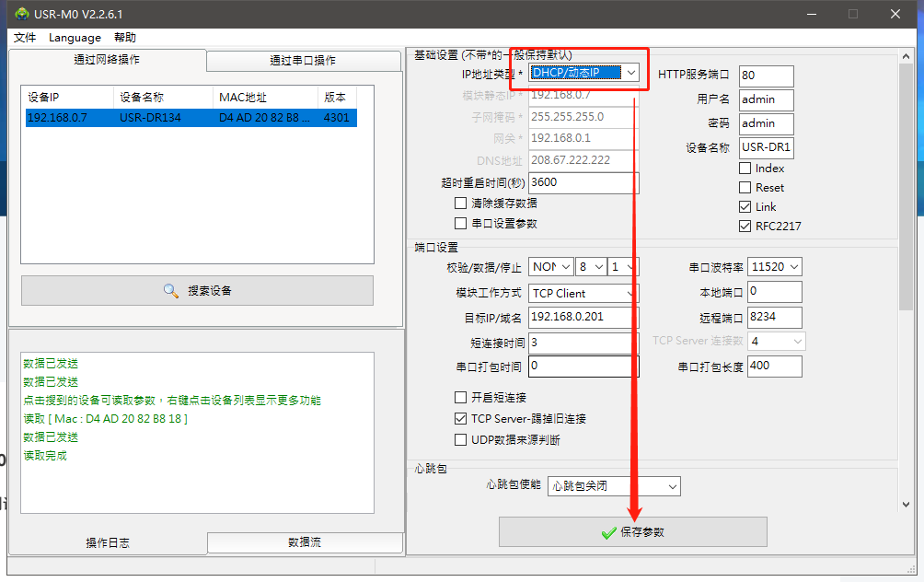Click the 搜索设备 button
The width and height of the screenshot is (924, 582).
click(198, 291)
